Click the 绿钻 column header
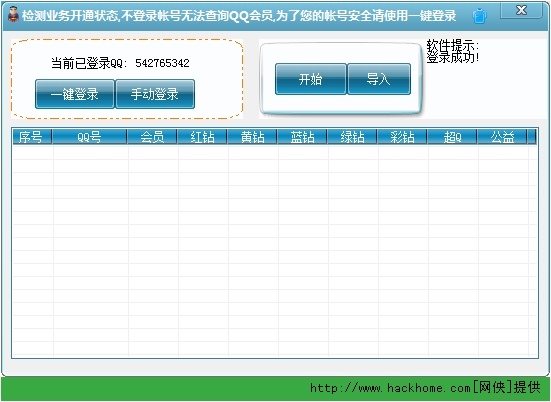This screenshot has width=551, height=402. [352, 137]
